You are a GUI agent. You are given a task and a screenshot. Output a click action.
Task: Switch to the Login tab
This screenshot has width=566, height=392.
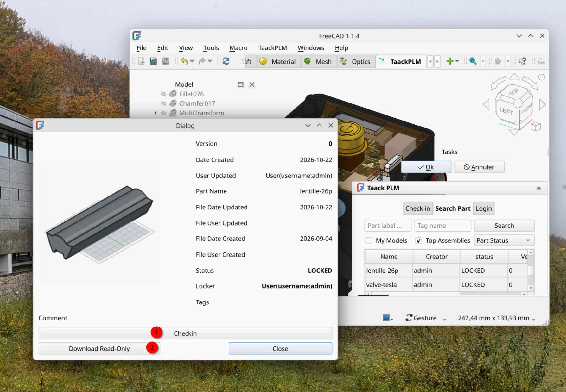click(x=484, y=208)
